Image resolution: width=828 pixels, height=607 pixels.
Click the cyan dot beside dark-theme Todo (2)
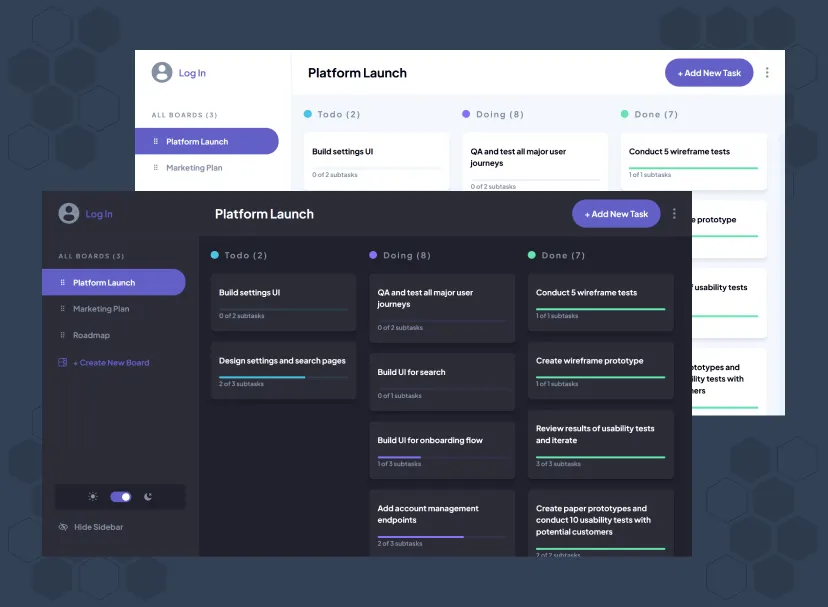215,255
